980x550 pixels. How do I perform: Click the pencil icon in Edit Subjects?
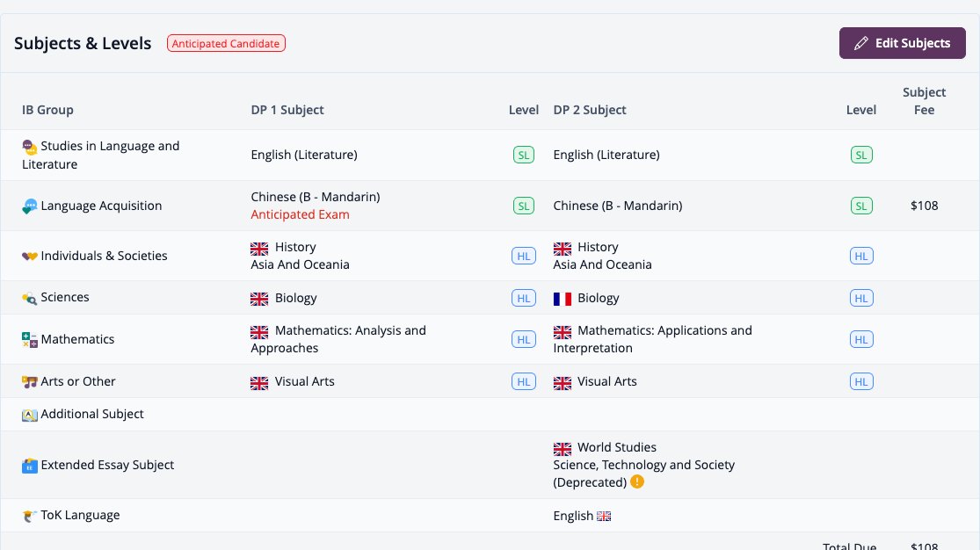point(860,43)
